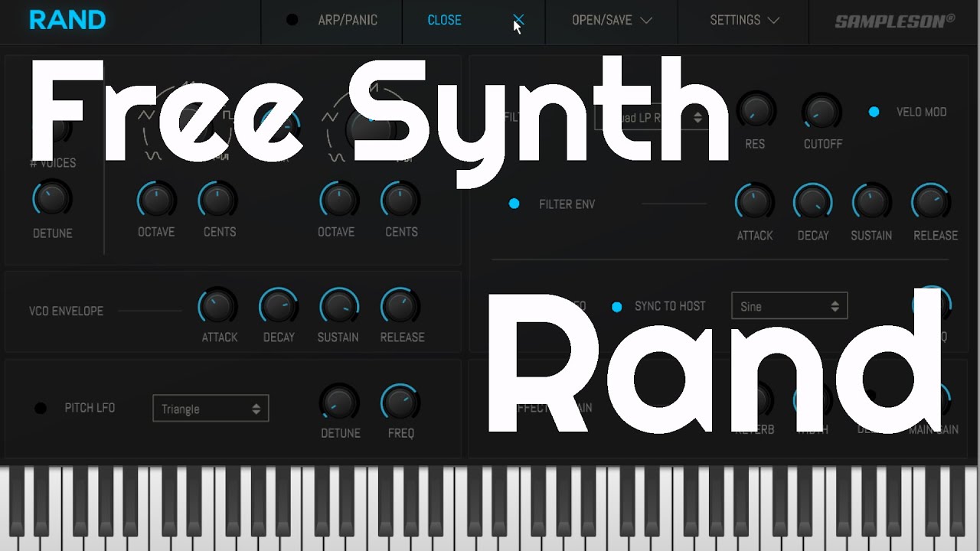The height and width of the screenshot is (551, 980).
Task: Click the first oscillator CENTS knob
Action: [x=217, y=200]
